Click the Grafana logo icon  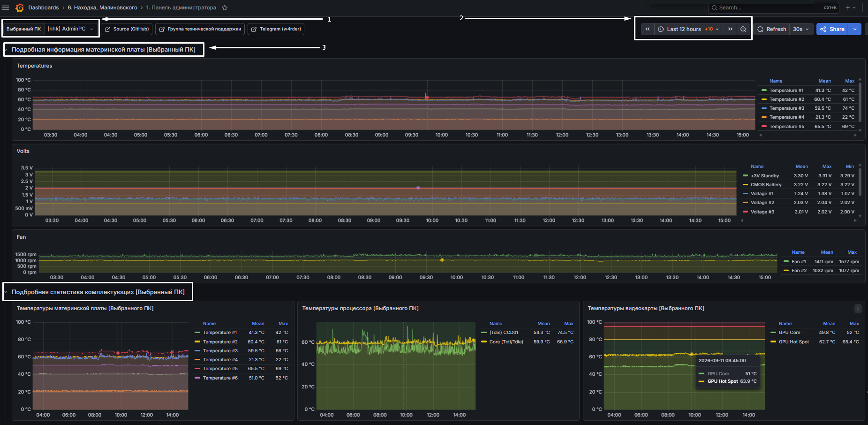[x=19, y=8]
